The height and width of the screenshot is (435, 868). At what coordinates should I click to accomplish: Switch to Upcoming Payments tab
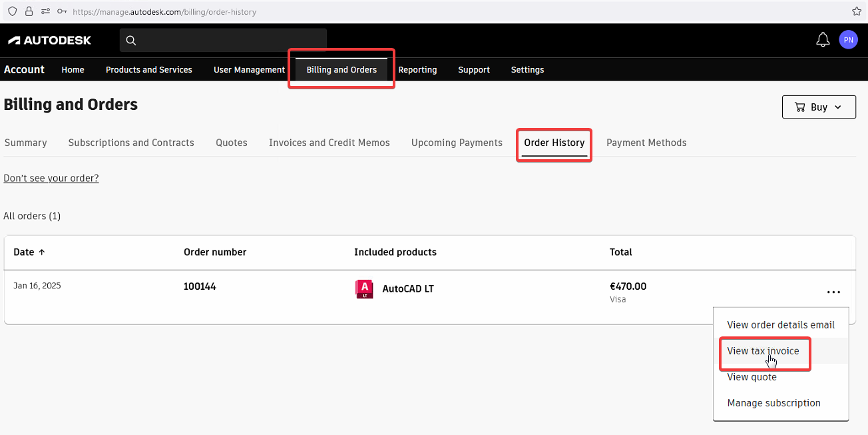point(457,143)
